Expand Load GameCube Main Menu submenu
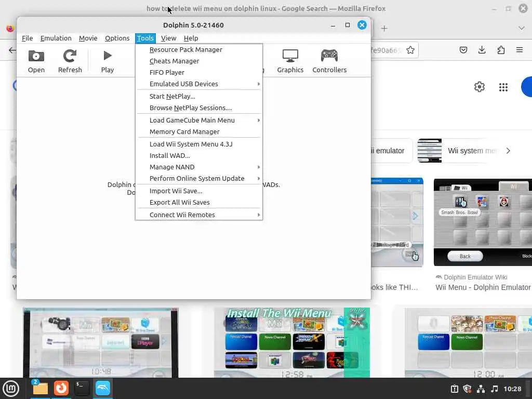Image resolution: width=532 pixels, height=399 pixels. (199, 120)
